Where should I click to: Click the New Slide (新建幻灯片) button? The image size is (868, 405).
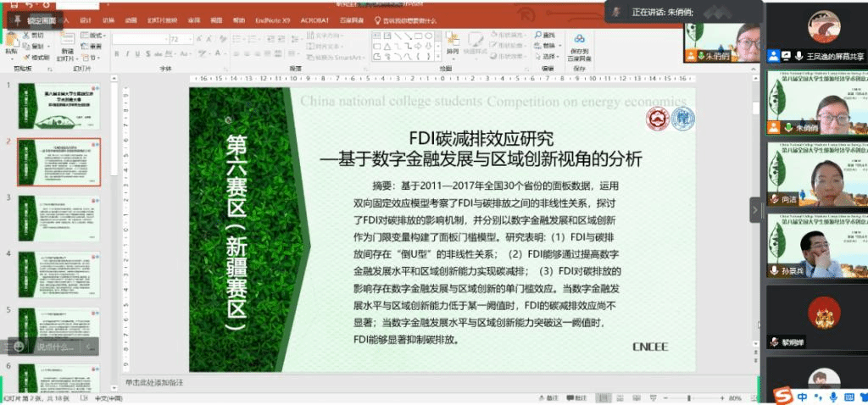pos(66,47)
